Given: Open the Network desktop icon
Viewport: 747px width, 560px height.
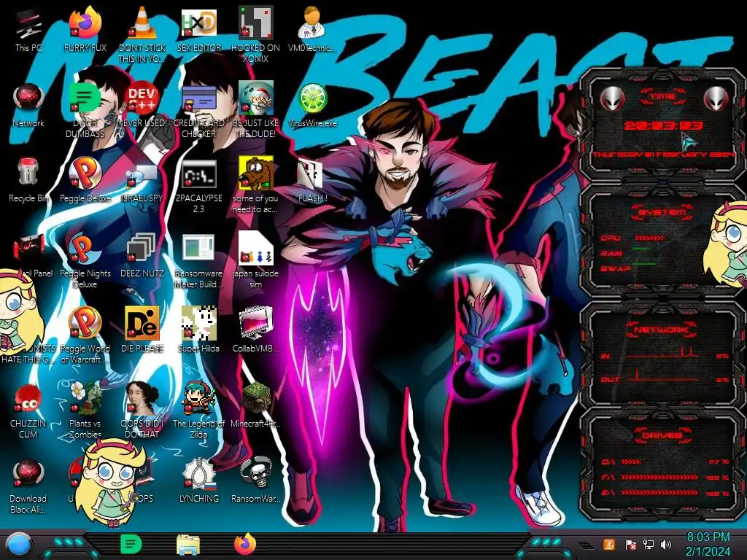Looking at the screenshot, I should [28, 105].
